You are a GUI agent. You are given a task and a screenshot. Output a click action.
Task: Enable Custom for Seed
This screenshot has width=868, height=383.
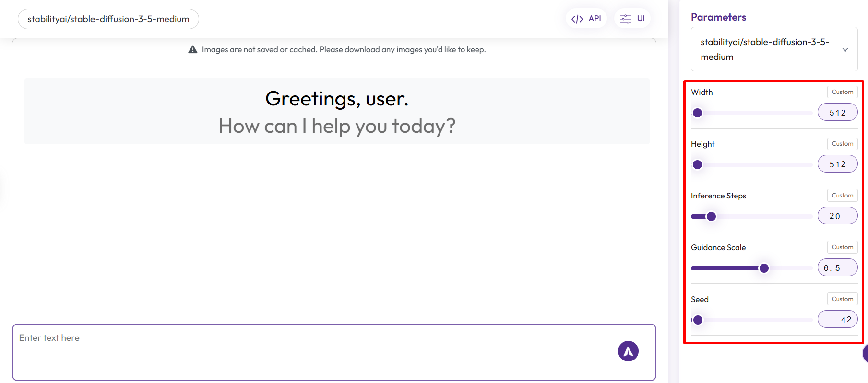point(842,299)
